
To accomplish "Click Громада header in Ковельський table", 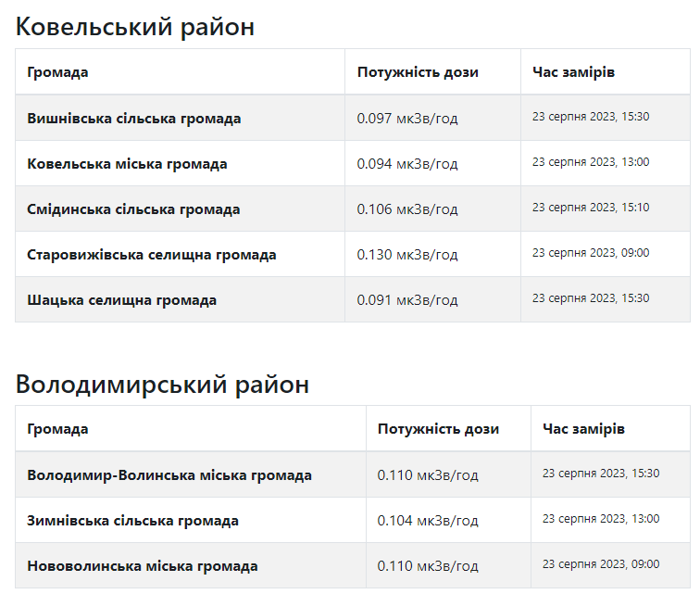I will 57,72.
